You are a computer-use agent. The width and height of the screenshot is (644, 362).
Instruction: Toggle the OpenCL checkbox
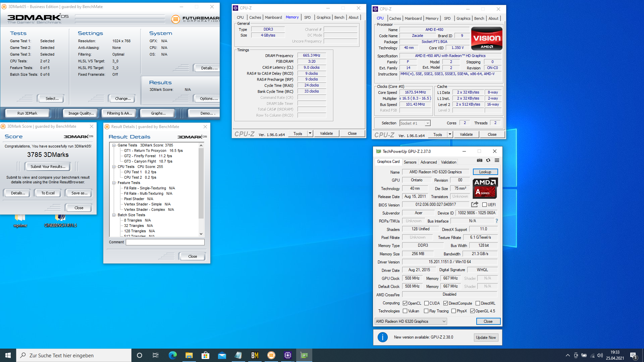coord(405,303)
